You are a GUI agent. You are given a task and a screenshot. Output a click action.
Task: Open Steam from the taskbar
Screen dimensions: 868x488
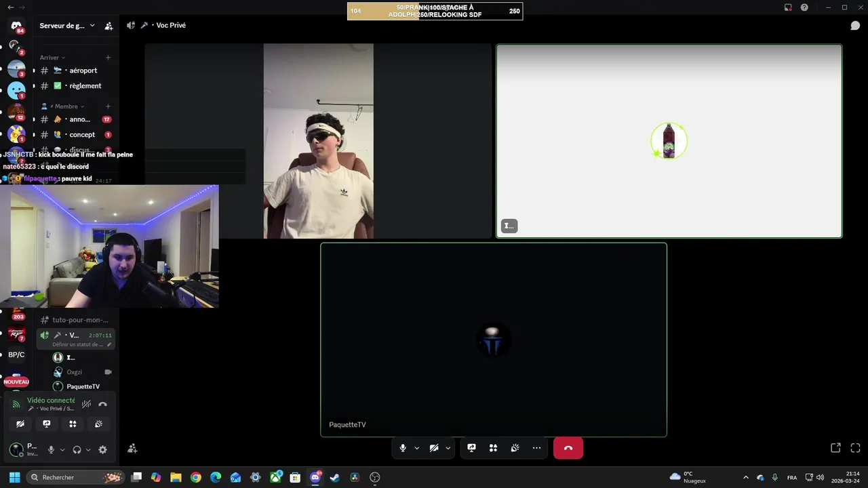click(334, 477)
